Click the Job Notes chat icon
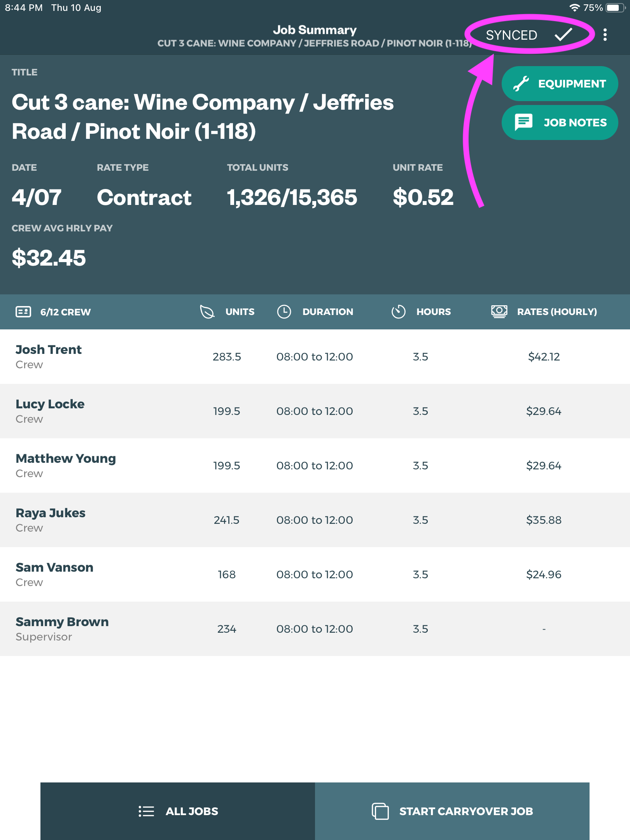 coord(523,122)
